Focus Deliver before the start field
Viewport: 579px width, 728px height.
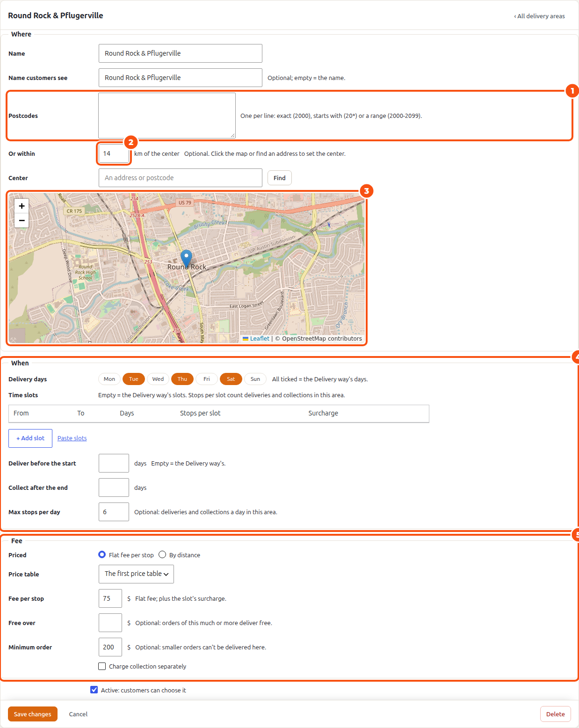pos(114,463)
